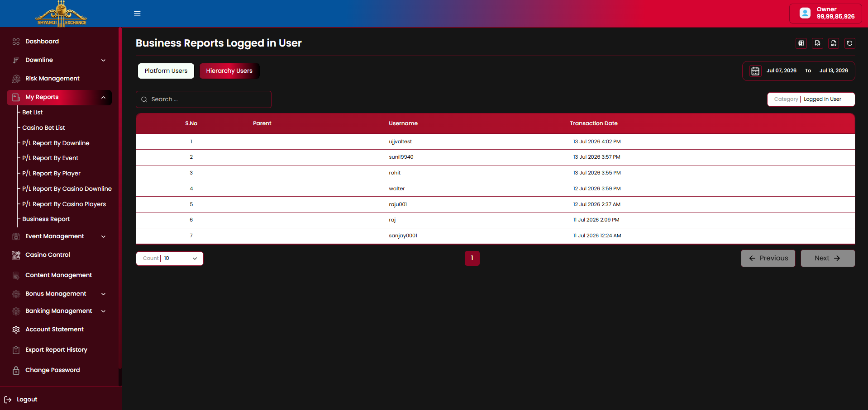
Task: Refresh the business report table
Action: tap(849, 43)
